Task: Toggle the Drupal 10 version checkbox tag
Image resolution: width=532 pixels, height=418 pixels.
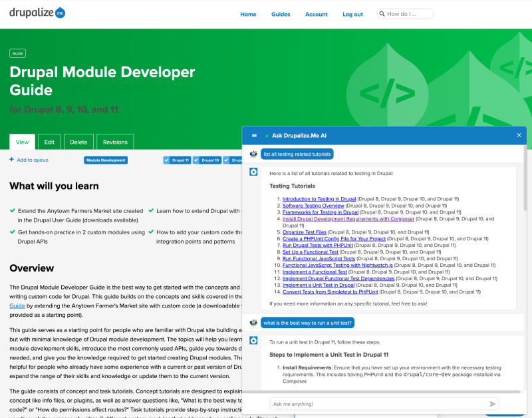Action: [207, 160]
